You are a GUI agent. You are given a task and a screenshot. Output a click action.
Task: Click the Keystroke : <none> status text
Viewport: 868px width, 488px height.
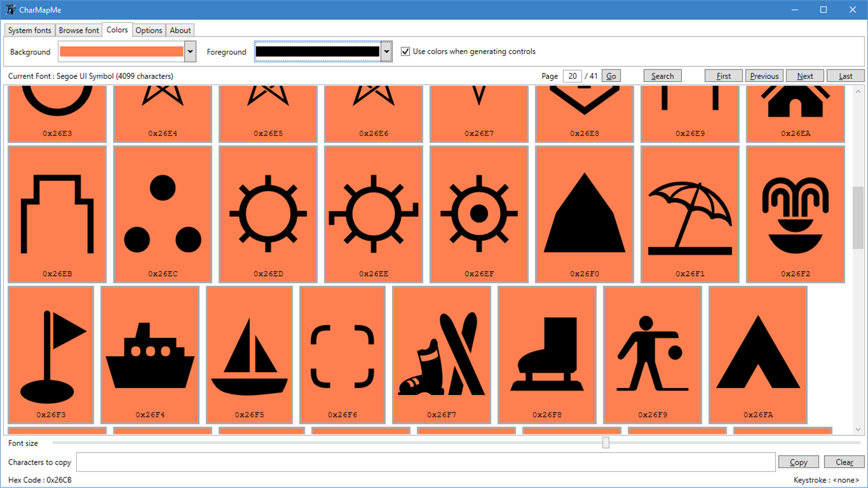click(826, 480)
